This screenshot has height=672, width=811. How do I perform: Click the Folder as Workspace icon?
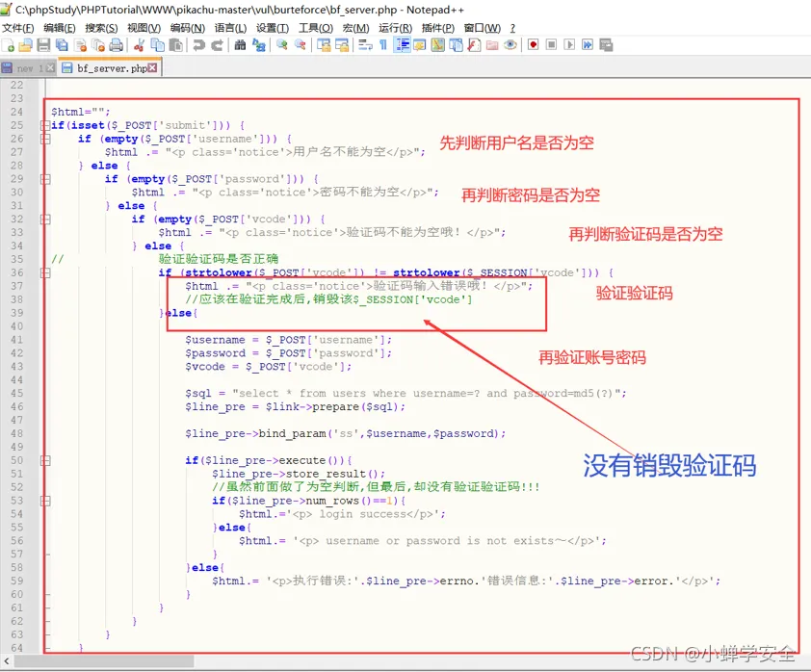click(492, 45)
